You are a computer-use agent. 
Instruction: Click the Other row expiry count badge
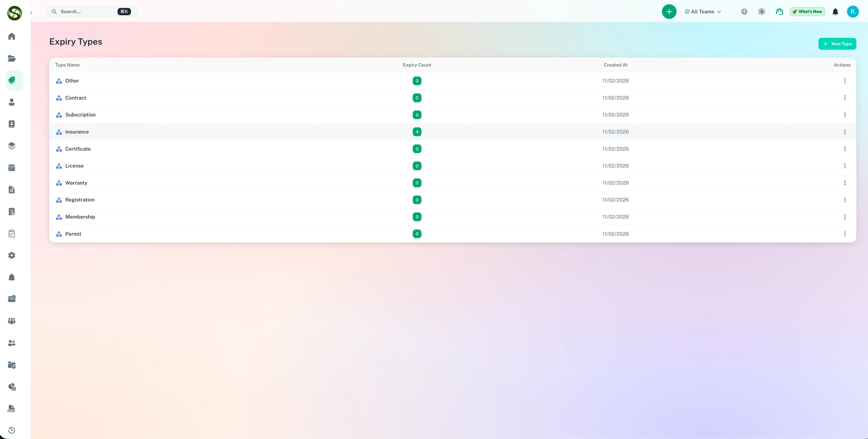pos(417,81)
